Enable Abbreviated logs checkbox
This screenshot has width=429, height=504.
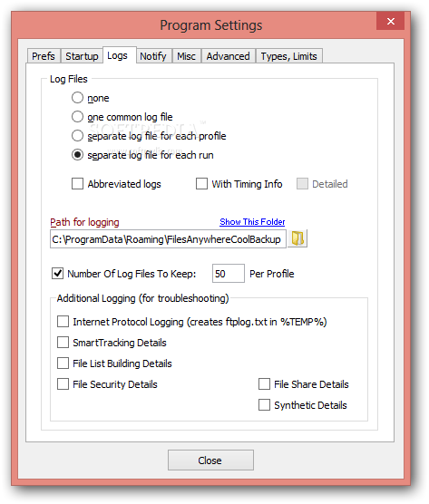[77, 184]
